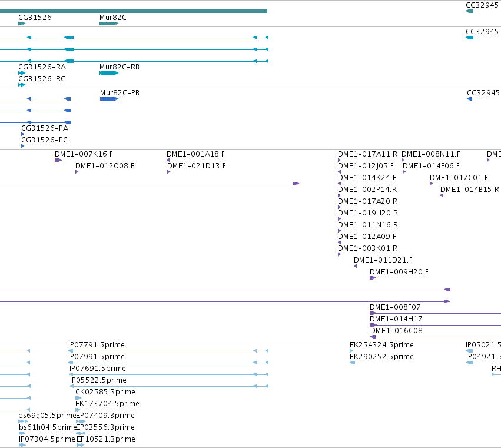
Task: Select the CG31526-RC transcript label
Action: pyautogui.click(x=42, y=79)
